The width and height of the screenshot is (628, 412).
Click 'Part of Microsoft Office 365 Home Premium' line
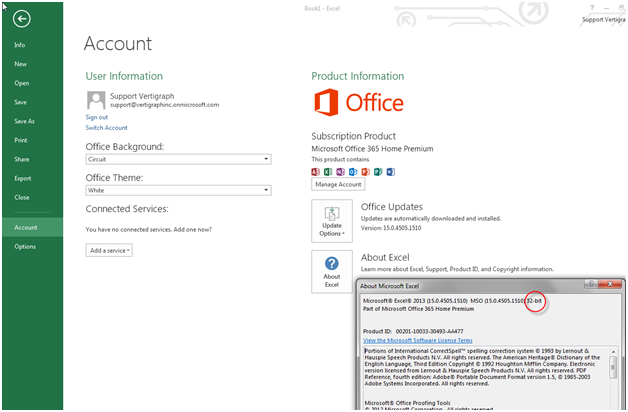click(418, 309)
